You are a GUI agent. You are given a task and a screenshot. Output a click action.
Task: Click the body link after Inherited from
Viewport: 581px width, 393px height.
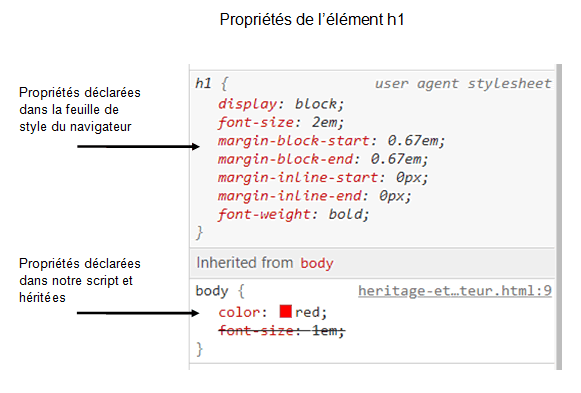317,263
